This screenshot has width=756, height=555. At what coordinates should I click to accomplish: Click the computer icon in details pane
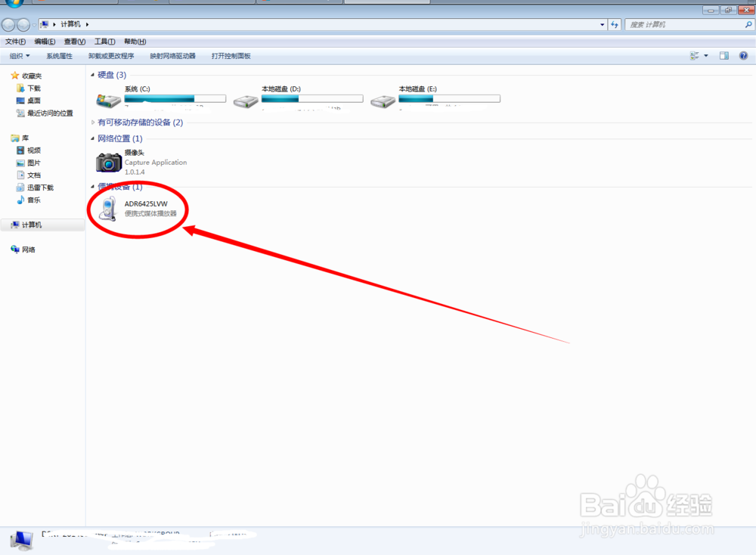click(x=22, y=541)
